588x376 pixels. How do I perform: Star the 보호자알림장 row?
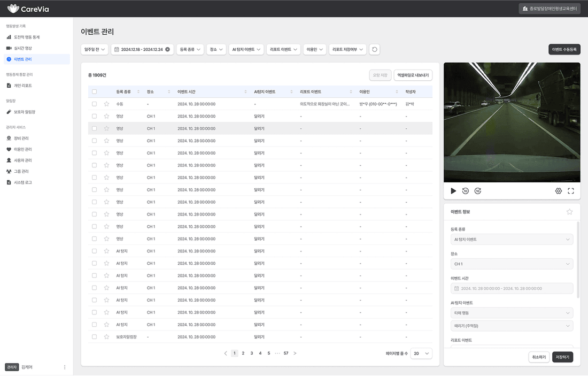click(x=106, y=337)
